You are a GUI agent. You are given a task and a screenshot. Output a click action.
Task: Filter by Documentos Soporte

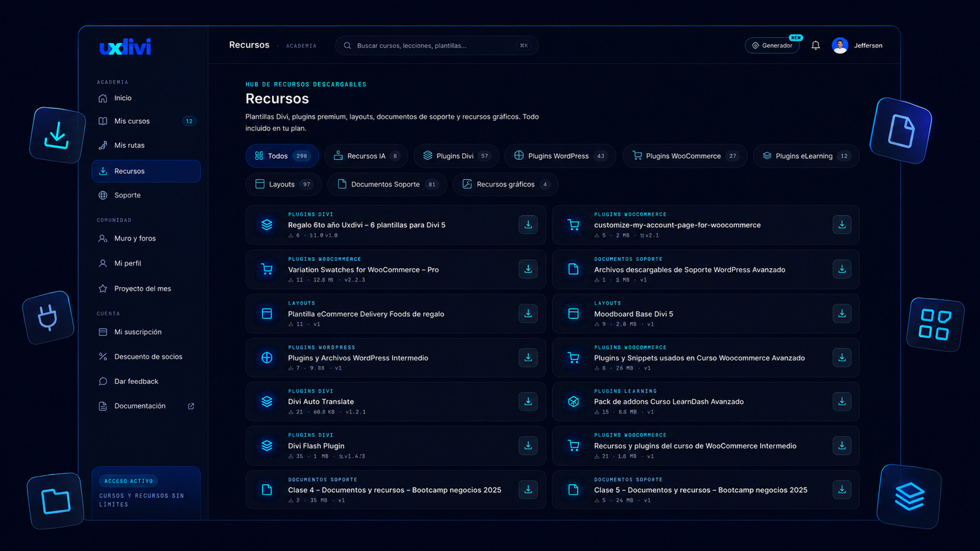387,184
